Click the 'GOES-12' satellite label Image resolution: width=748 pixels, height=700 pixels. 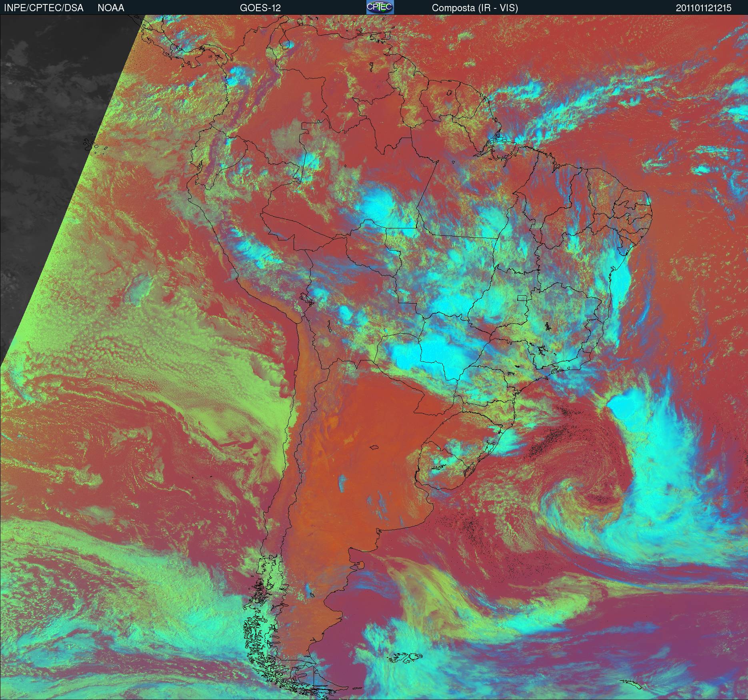[x=260, y=8]
